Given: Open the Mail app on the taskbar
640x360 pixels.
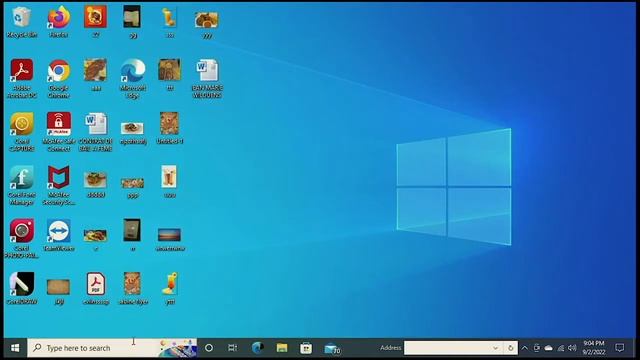Looking at the screenshot, I should (332, 348).
